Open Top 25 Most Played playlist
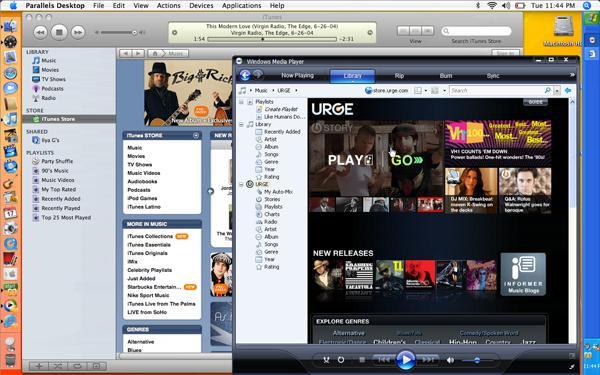This screenshot has height=375, width=600. tap(66, 217)
